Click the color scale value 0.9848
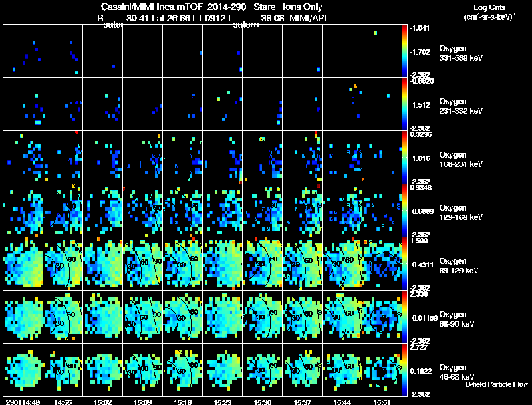 pos(421,188)
